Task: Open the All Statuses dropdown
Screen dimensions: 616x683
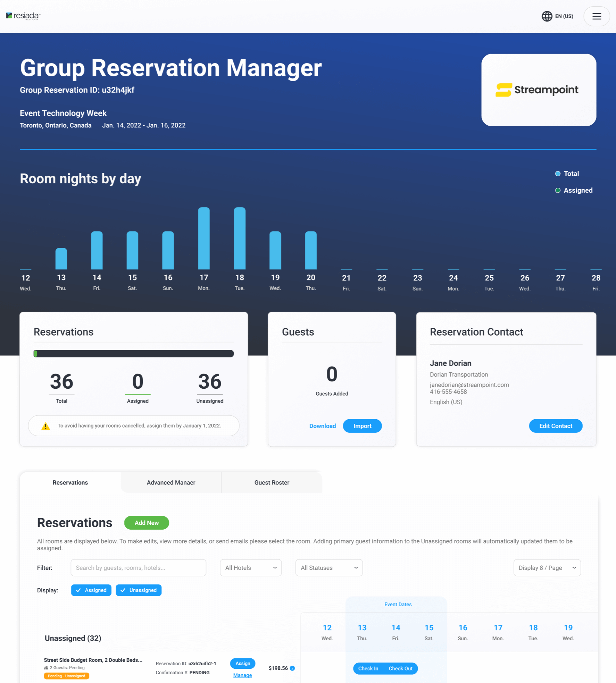Action: point(328,568)
